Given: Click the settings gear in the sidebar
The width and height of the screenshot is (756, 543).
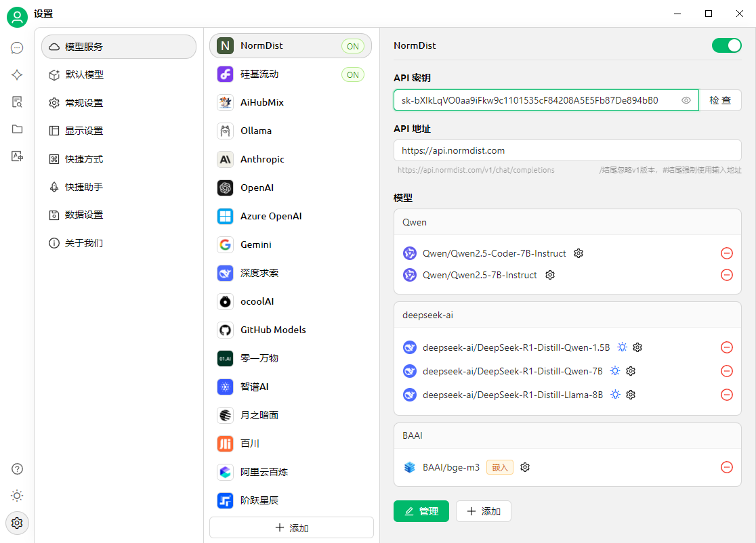Looking at the screenshot, I should 17,523.
